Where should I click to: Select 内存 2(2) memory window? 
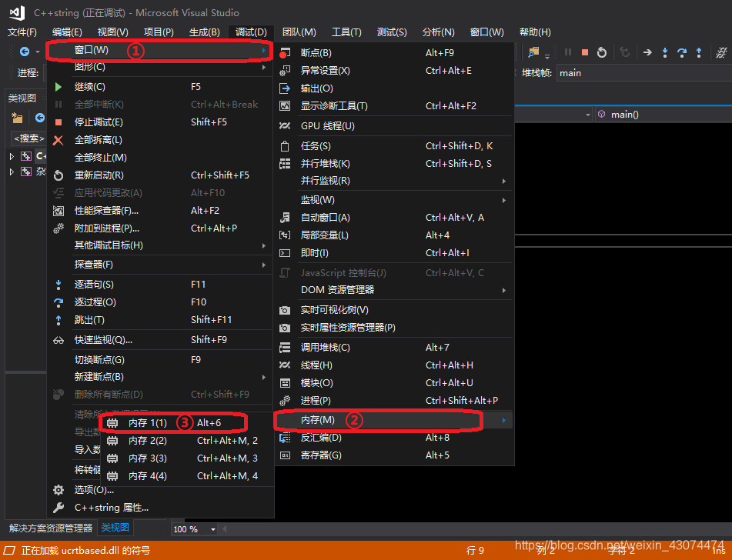[x=187, y=441]
